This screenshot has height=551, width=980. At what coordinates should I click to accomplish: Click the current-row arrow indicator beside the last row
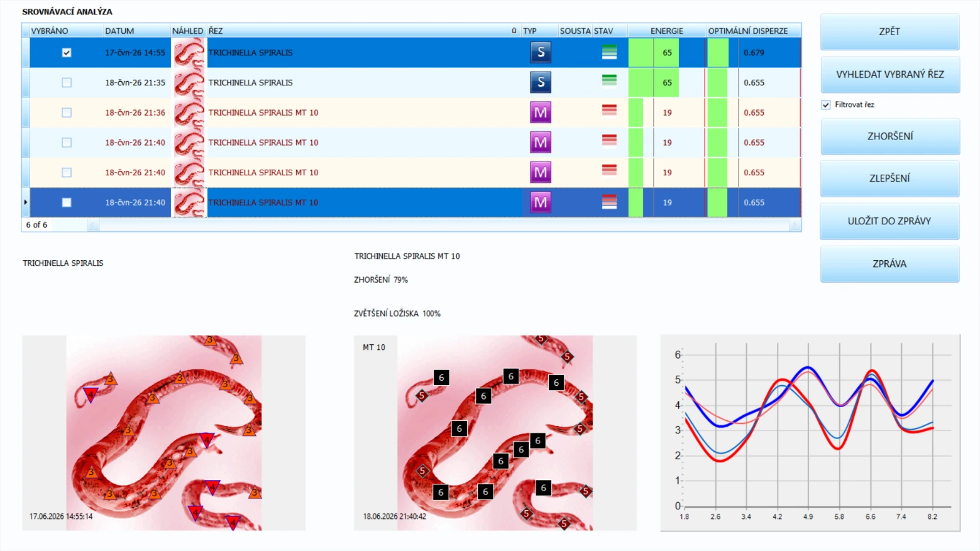point(26,202)
